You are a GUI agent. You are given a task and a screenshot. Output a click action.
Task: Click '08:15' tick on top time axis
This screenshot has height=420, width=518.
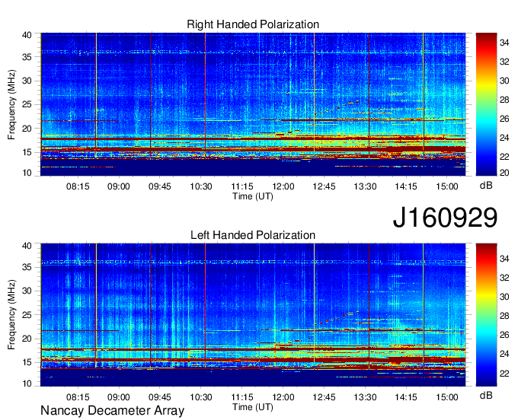pos(78,186)
